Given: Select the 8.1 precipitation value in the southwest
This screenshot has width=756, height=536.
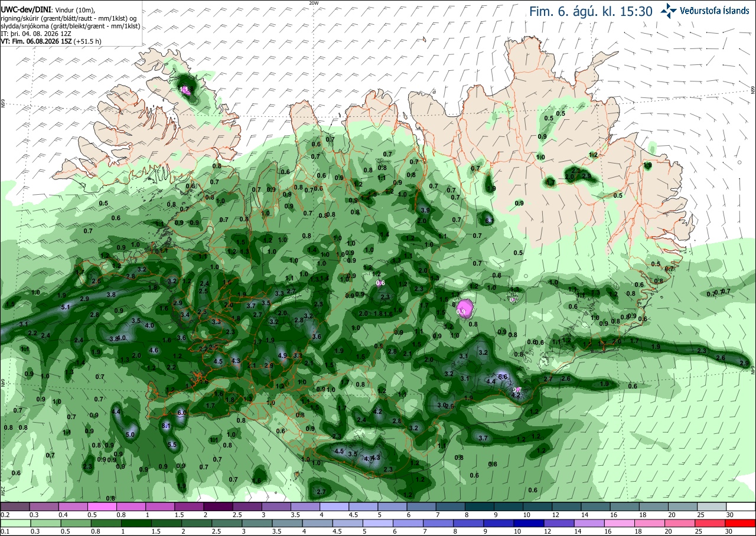Looking at the screenshot, I should [166, 426].
